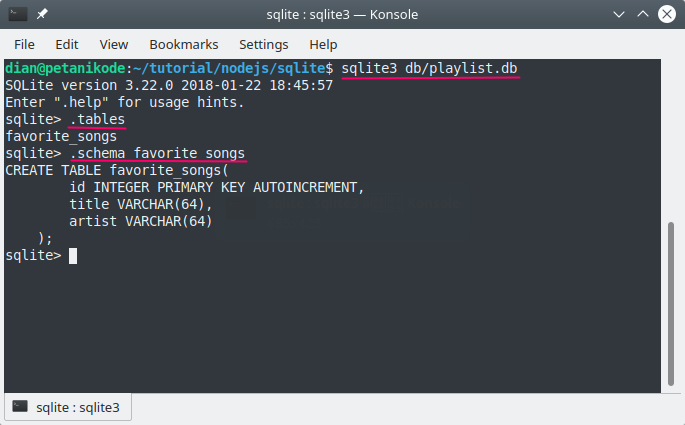685x425 pixels.
Task: Click the '.schema favorite_songs' command text
Action: point(157,153)
